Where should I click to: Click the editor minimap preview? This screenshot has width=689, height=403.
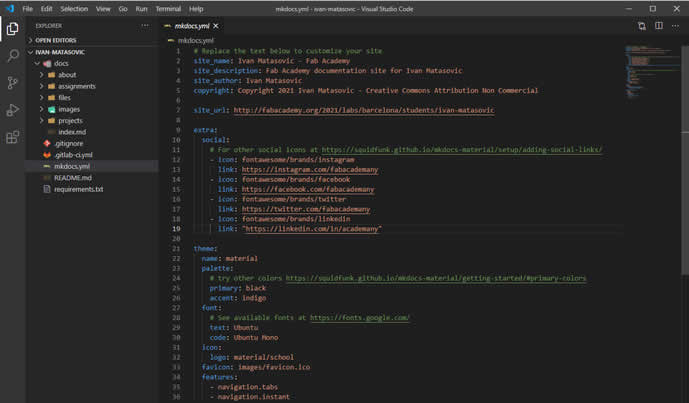[x=652, y=73]
